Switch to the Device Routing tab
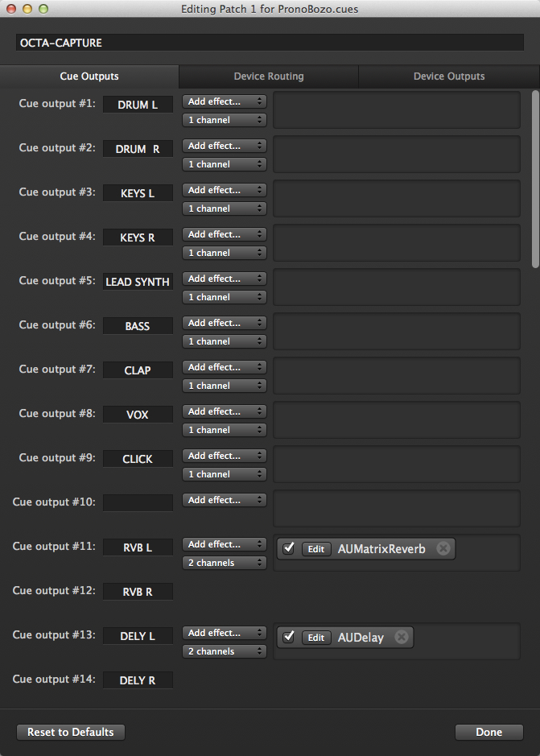 269,76
